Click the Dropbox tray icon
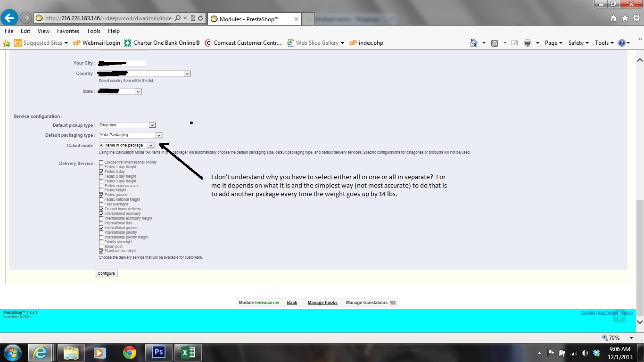644x362 pixels. pyautogui.click(x=596, y=353)
